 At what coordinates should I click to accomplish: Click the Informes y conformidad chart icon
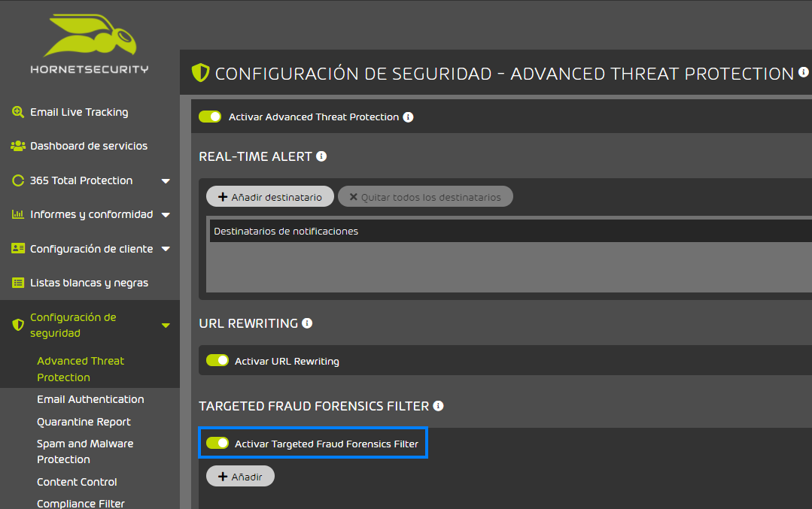[18, 214]
